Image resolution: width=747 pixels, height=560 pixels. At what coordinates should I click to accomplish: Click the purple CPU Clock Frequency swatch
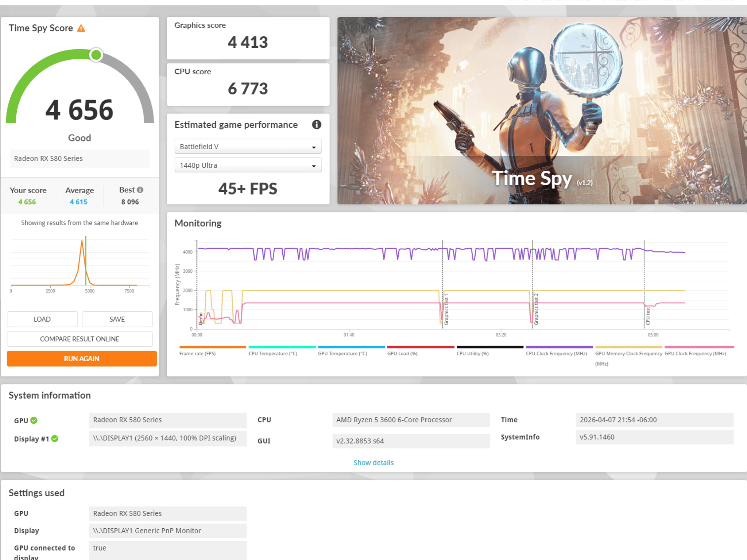[559, 347]
